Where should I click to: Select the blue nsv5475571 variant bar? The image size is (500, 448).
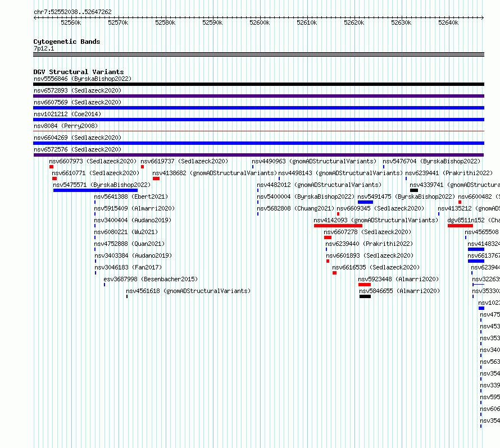96,190
